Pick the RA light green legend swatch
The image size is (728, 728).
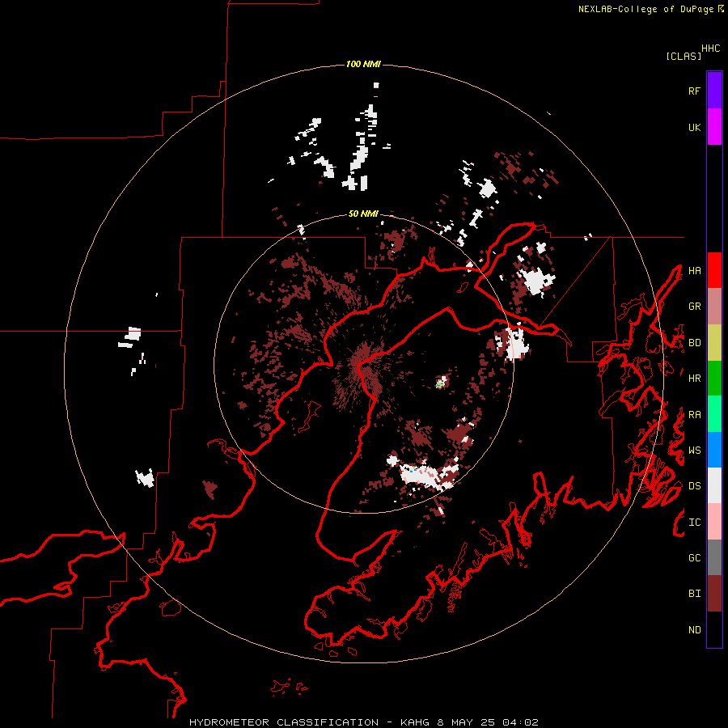[x=714, y=414]
